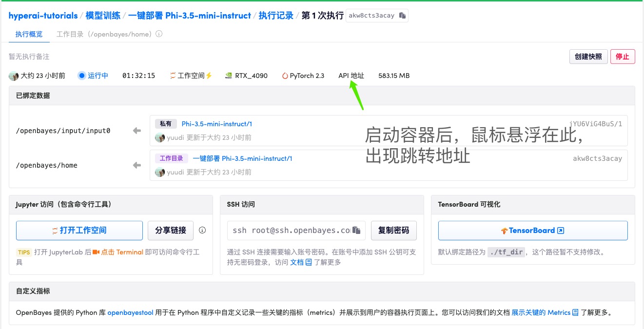Viewport: 644px width, 329px height.
Task: Navigate to 模型训练 breadcrumb
Action: pos(103,16)
